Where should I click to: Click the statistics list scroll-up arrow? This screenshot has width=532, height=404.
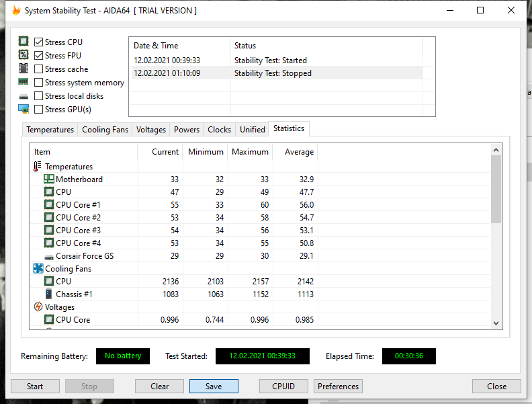point(496,150)
